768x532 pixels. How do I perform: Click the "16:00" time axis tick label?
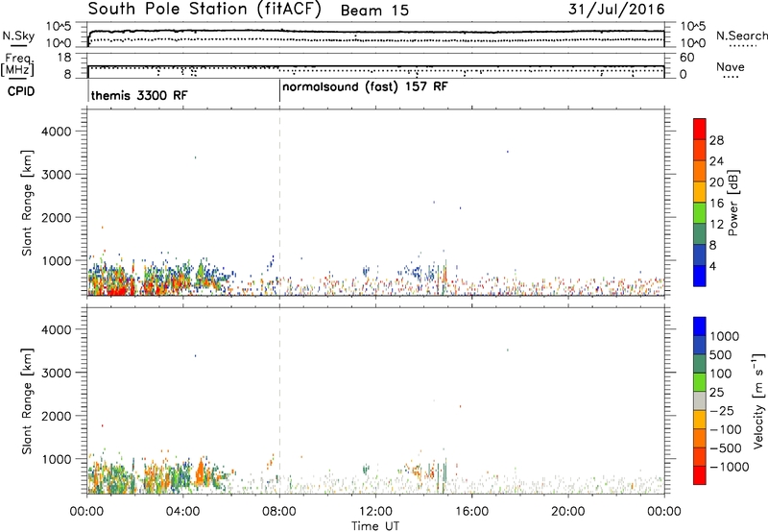(471, 512)
